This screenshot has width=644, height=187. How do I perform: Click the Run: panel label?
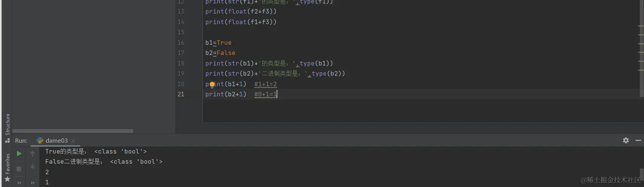pos(21,140)
